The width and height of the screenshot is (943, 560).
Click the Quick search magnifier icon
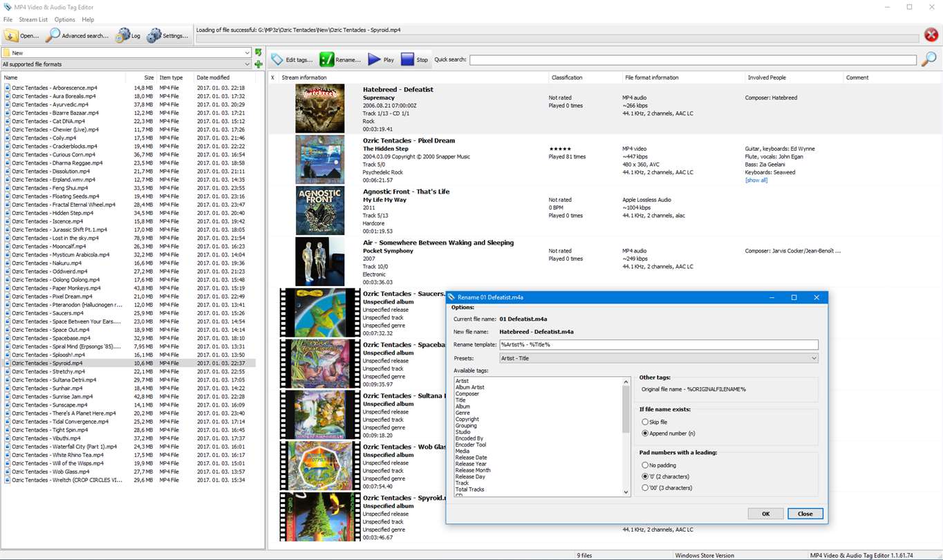pos(929,59)
